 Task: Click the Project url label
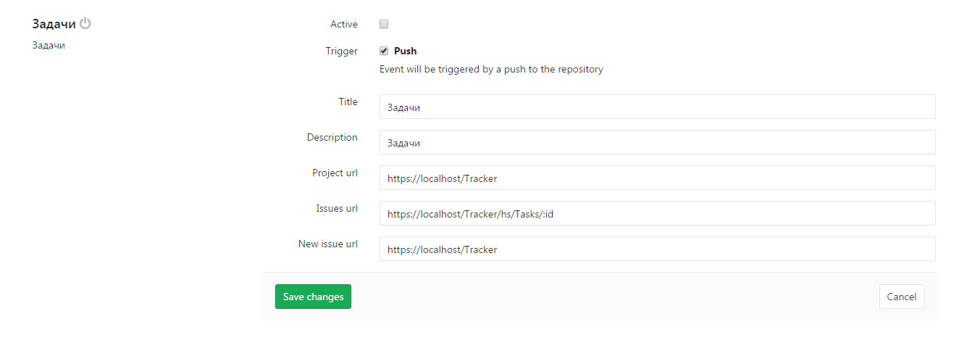[x=335, y=173]
